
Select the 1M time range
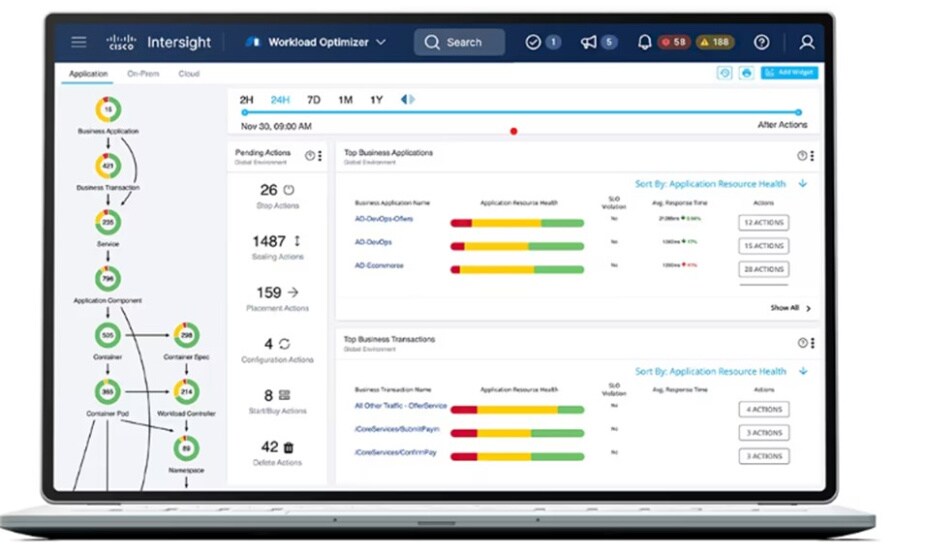click(345, 100)
